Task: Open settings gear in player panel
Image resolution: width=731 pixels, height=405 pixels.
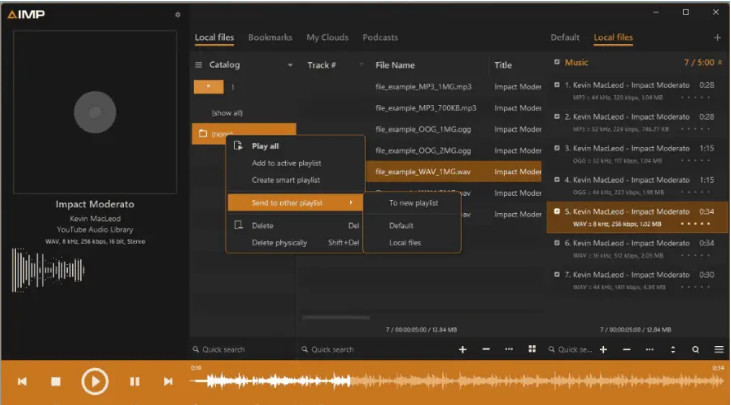Action: [178, 14]
